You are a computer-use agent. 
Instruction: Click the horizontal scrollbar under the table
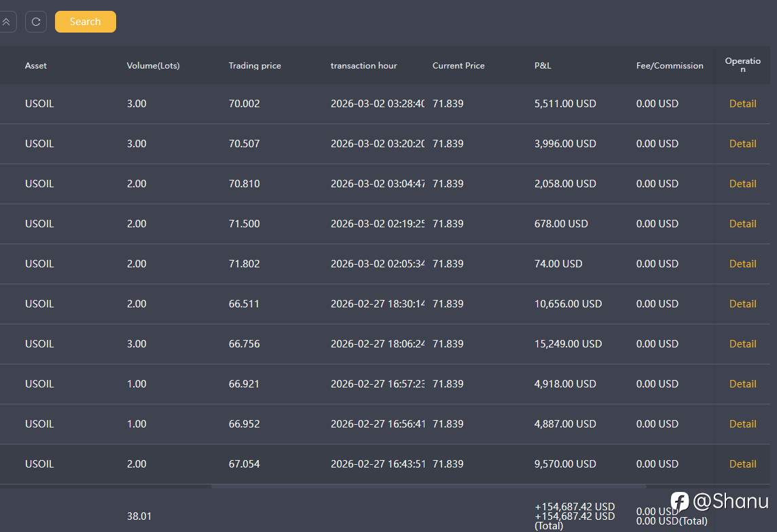428,487
